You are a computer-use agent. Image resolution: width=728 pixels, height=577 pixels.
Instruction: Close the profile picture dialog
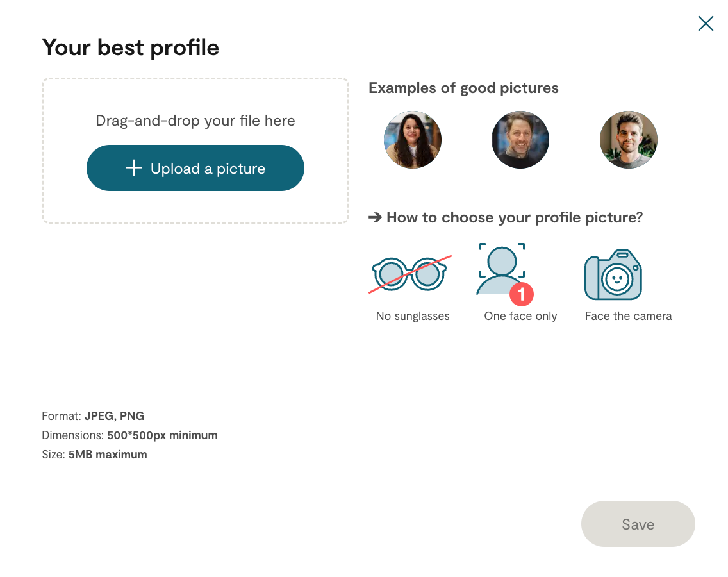706,24
